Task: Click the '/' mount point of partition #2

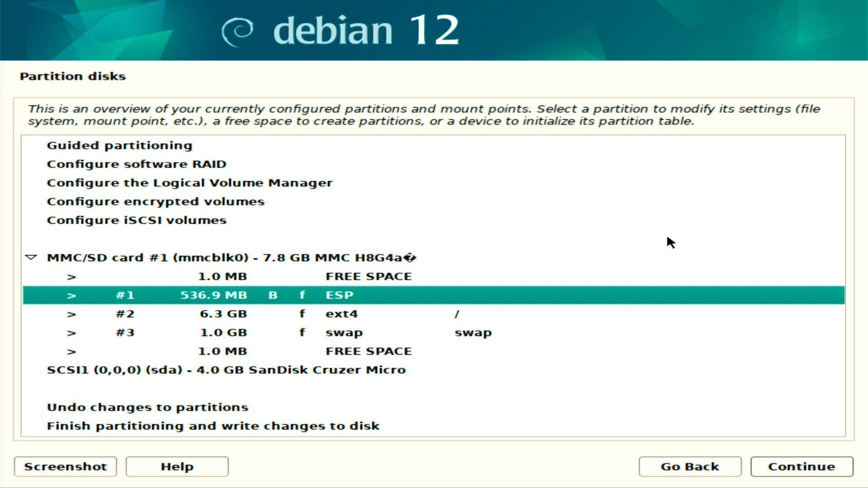Action: coord(457,314)
